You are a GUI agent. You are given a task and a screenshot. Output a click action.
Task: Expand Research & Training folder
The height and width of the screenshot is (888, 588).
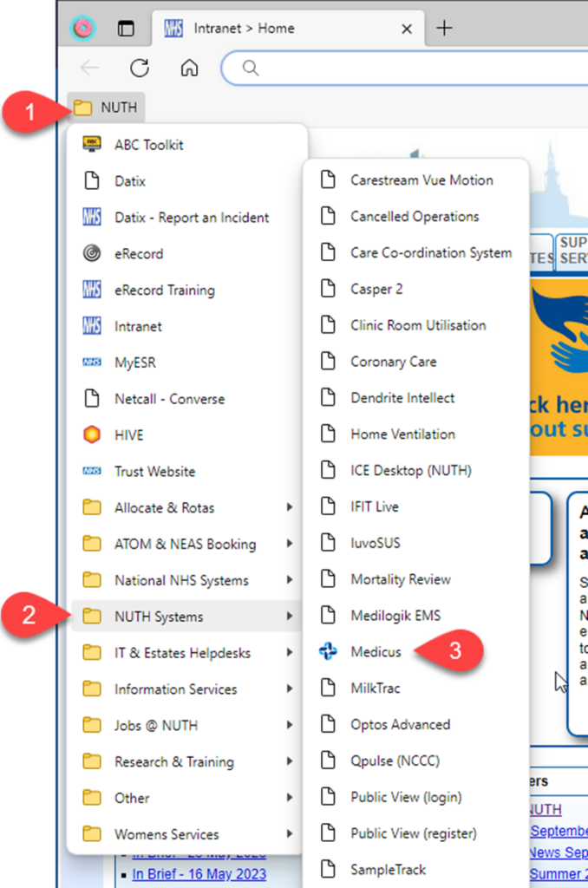click(x=187, y=761)
